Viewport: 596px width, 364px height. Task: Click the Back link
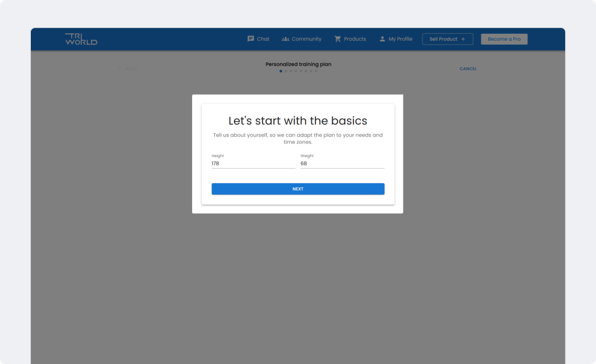pyautogui.click(x=128, y=69)
